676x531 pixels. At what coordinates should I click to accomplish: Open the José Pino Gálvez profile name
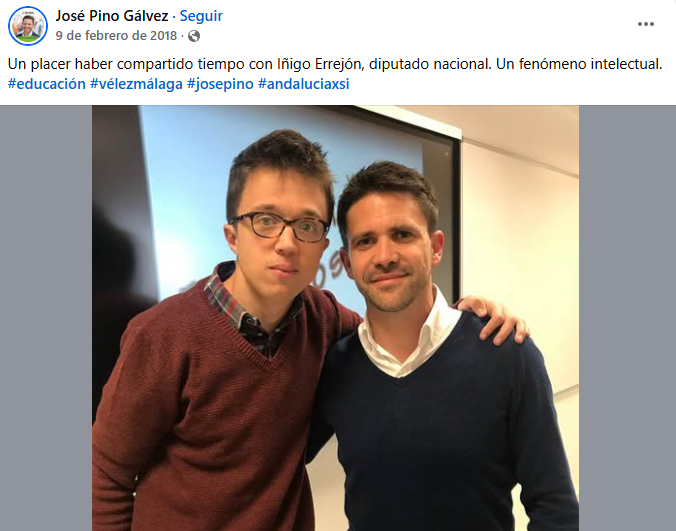tap(112, 16)
